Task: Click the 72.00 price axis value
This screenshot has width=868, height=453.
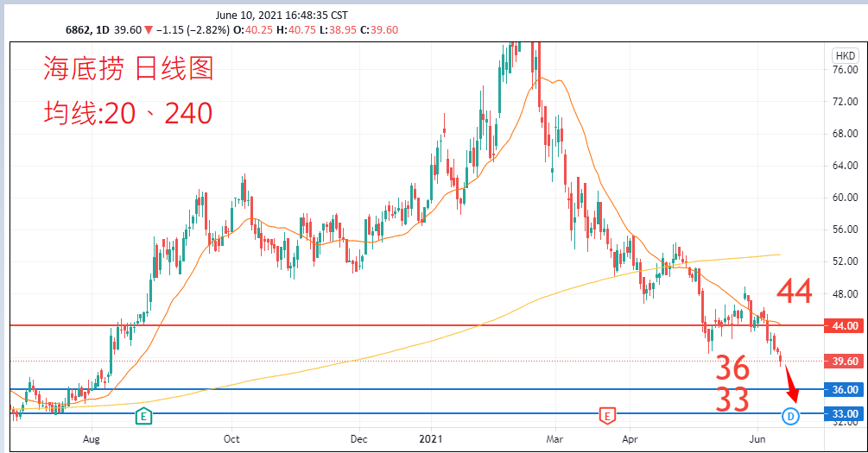Action: (846, 102)
